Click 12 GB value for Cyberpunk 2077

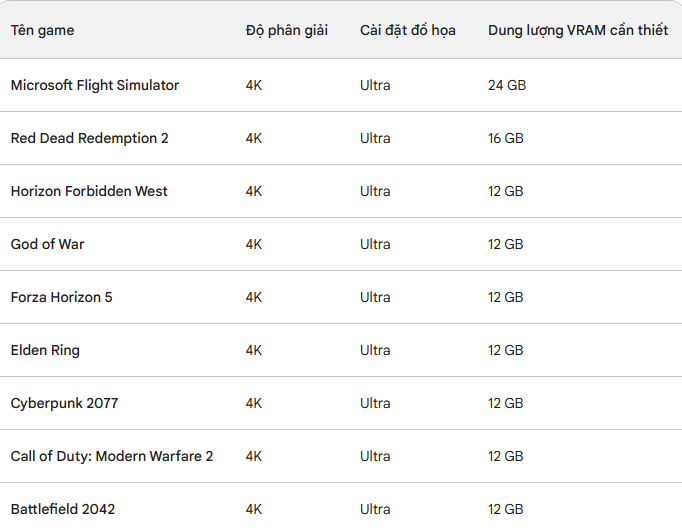[505, 404]
